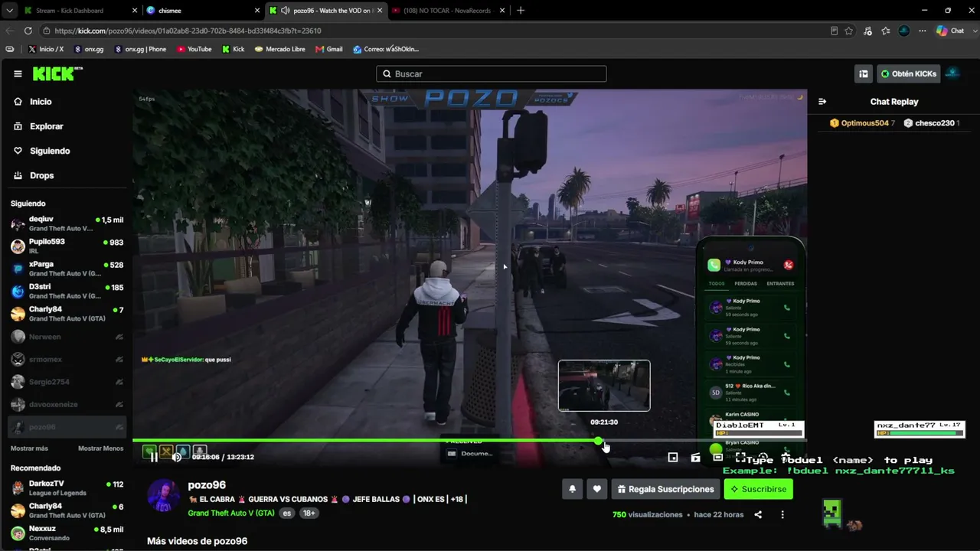Image resolution: width=980 pixels, height=551 pixels.
Task: Open offline channel Nerween
Action: [x=67, y=337]
